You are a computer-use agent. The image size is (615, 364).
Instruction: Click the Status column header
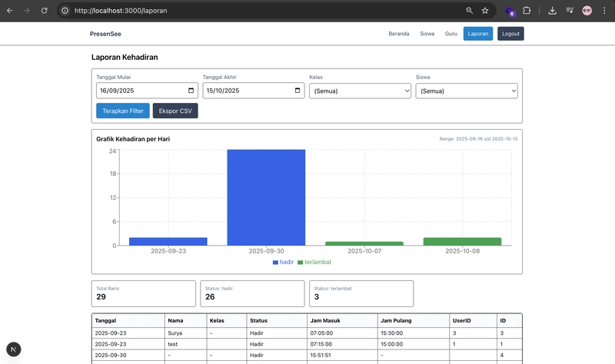pyautogui.click(x=277, y=320)
